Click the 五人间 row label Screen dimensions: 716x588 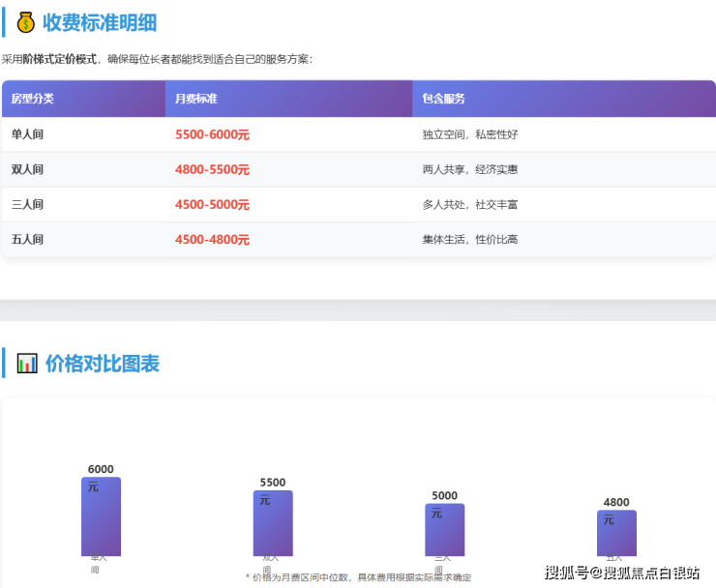pos(28,239)
